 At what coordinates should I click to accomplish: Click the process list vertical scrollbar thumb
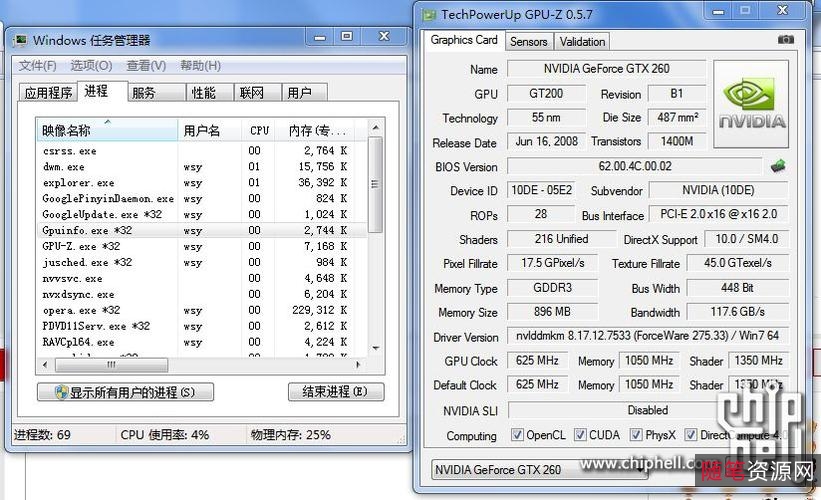[x=375, y=184]
